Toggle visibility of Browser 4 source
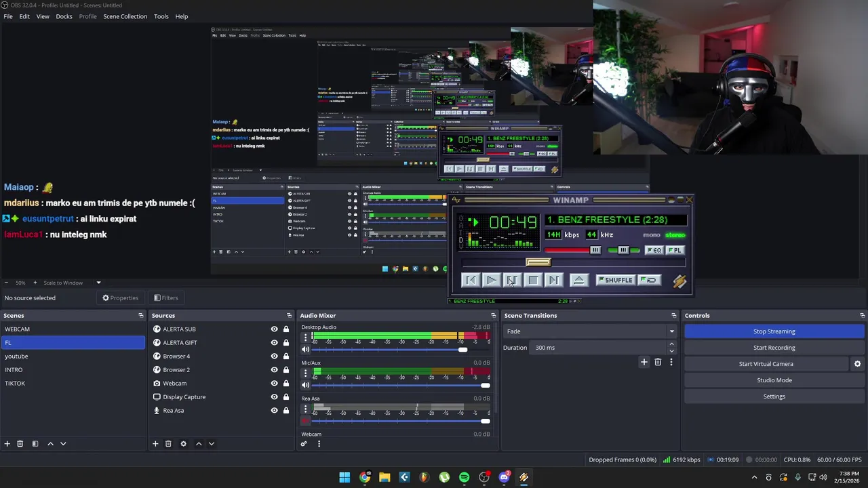The image size is (868, 488). 274,357
